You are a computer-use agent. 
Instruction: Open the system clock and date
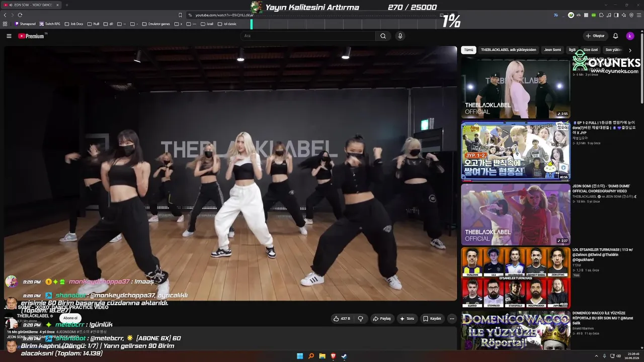point(633,356)
